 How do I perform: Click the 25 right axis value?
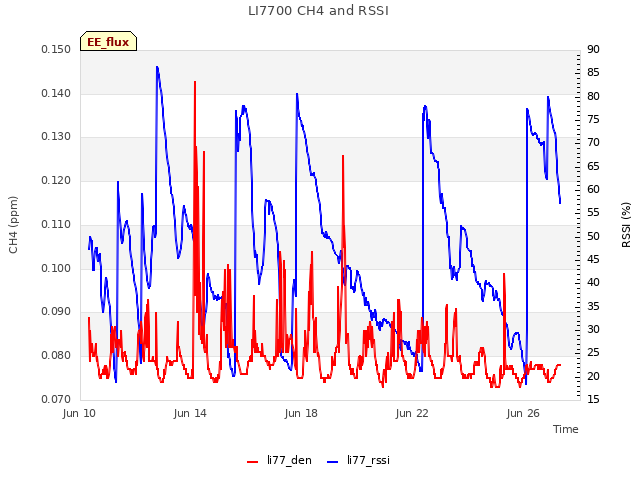pyautogui.click(x=593, y=353)
